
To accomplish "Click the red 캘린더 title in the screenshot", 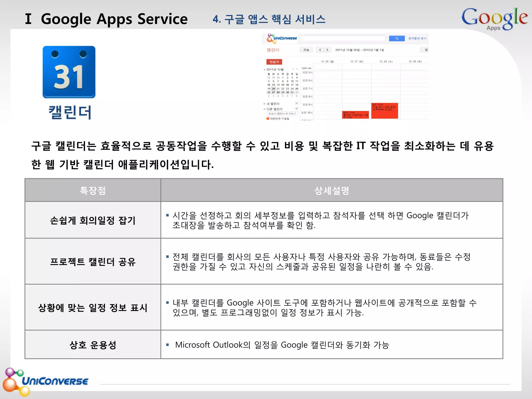I will (x=273, y=50).
